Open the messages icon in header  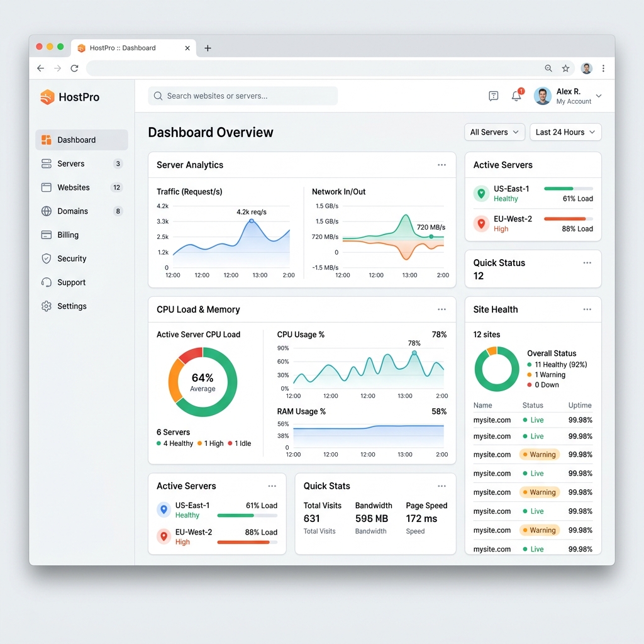tap(494, 96)
